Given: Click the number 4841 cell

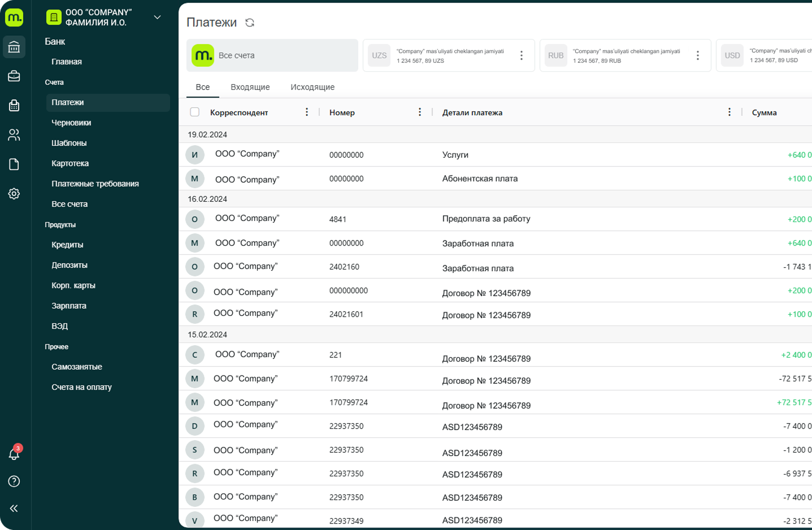Looking at the screenshot, I should 338,219.
